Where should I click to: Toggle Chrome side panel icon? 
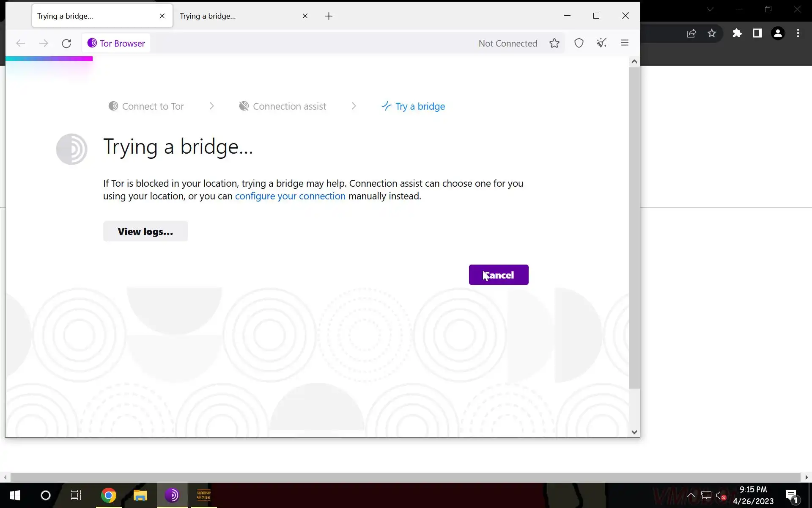[757, 33]
